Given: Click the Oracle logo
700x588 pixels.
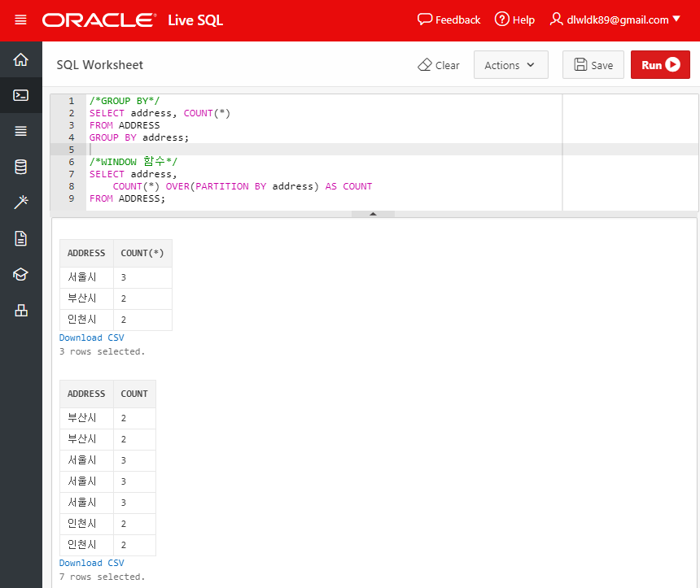Looking at the screenshot, I should pos(99,20).
